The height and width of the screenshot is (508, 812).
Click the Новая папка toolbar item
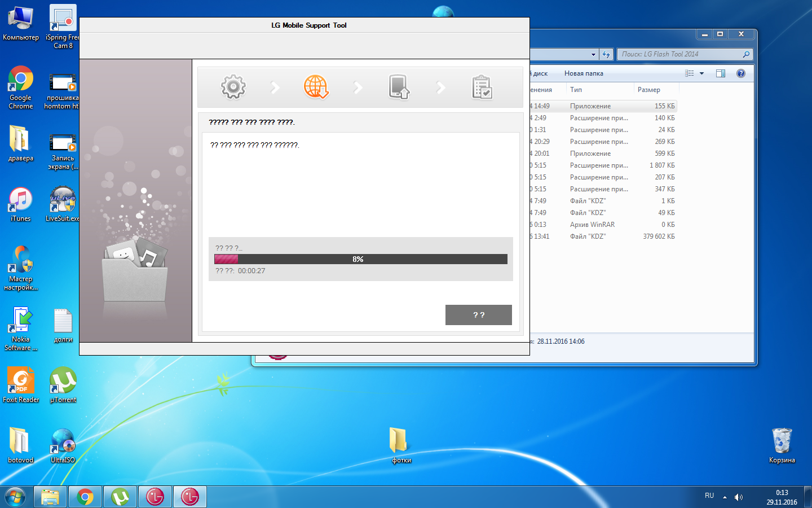pos(584,73)
